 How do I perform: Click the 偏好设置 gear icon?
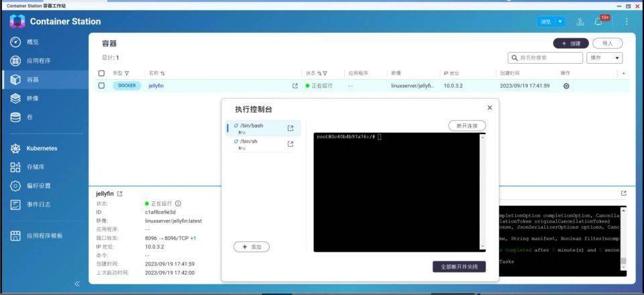[15, 186]
